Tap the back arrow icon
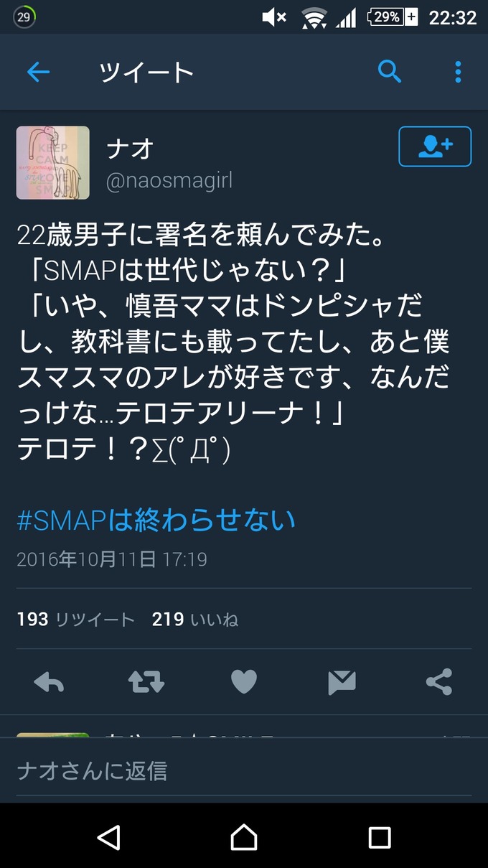This screenshot has height=868, width=488. pos(38,72)
